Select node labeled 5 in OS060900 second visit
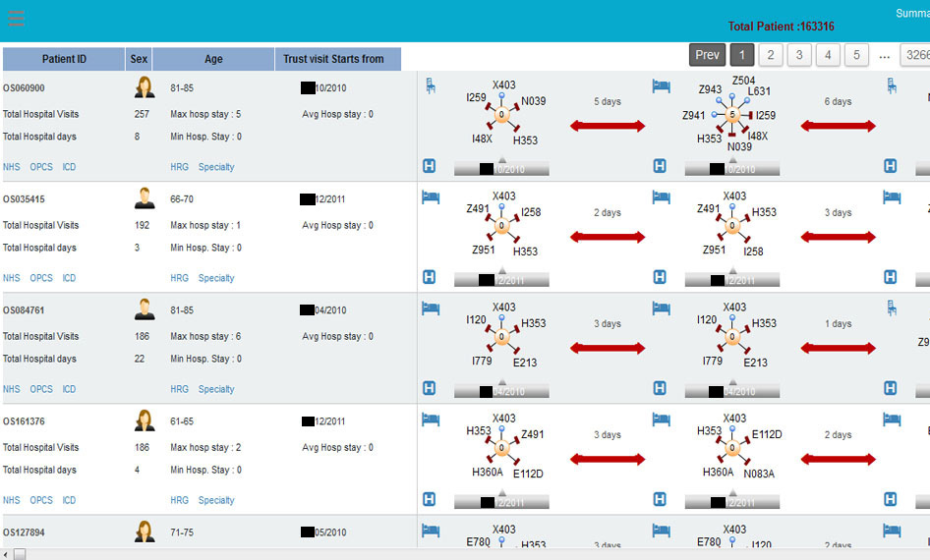Image resolution: width=930 pixels, height=560 pixels. click(732, 114)
